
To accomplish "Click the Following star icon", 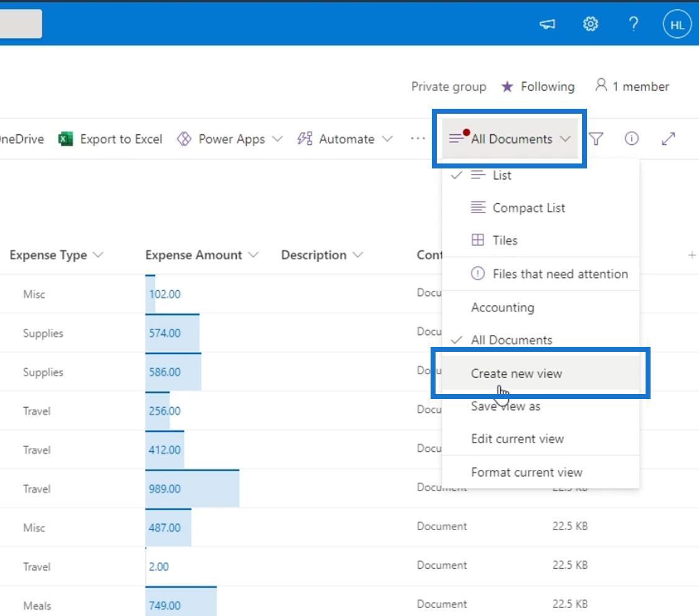I will [x=507, y=86].
